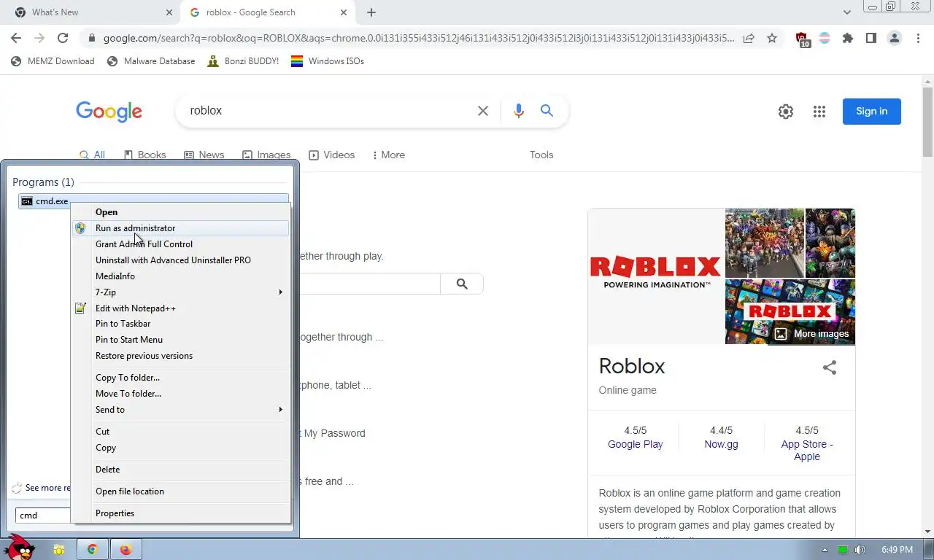The image size is (934, 560).
Task: Expand the More search options
Action: click(x=389, y=155)
